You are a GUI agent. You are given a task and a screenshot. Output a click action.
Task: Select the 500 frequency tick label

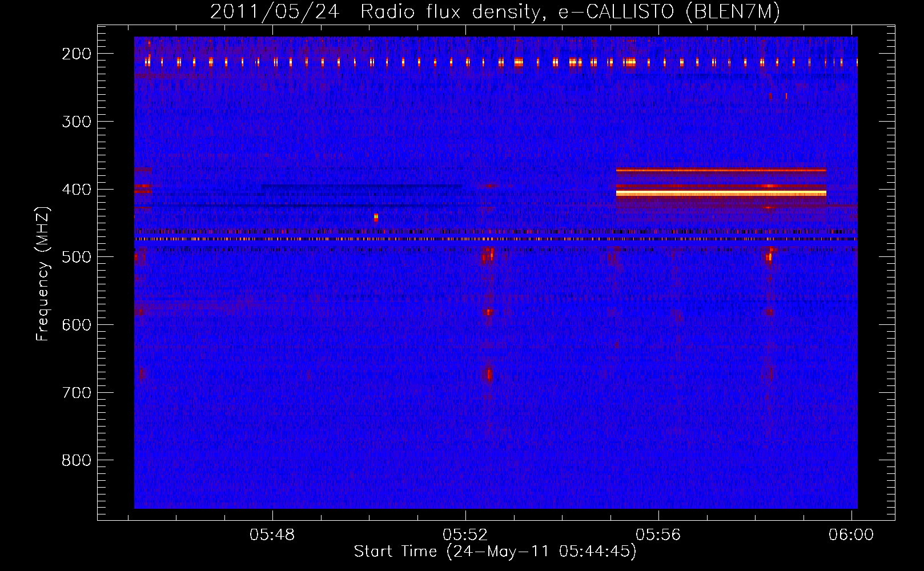(76, 257)
